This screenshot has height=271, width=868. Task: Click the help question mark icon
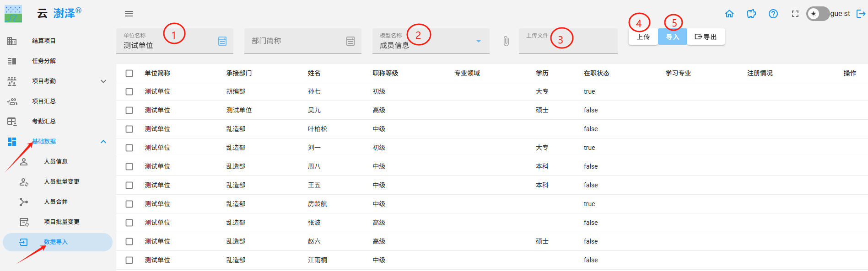click(x=773, y=14)
